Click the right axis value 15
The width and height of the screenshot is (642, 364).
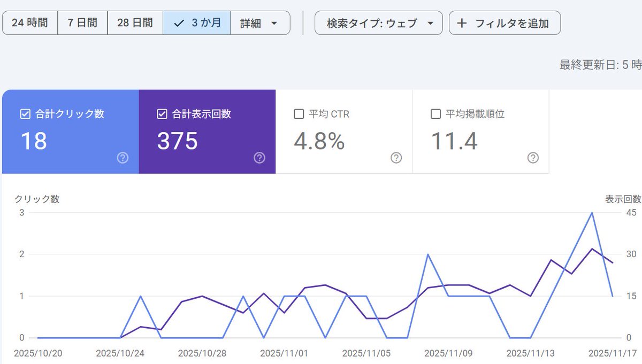(631, 296)
